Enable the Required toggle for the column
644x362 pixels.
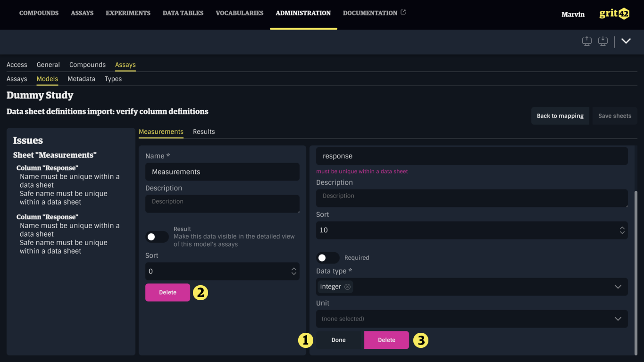[327, 258]
